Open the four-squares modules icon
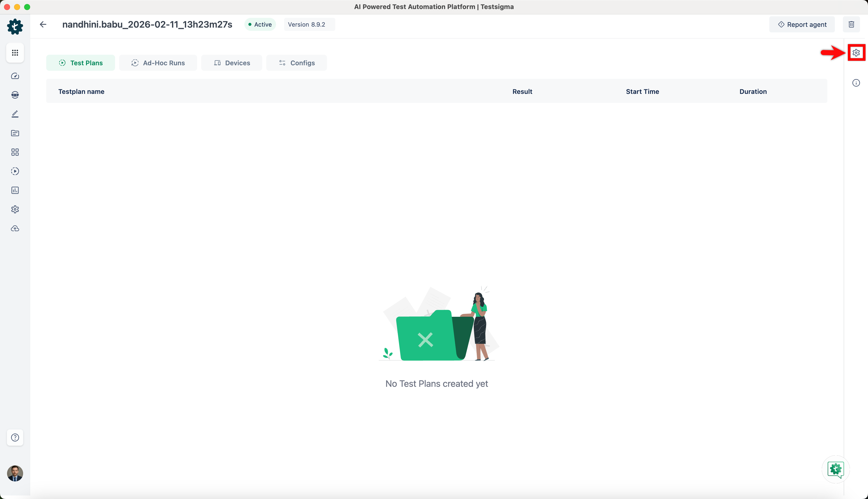 [15, 152]
